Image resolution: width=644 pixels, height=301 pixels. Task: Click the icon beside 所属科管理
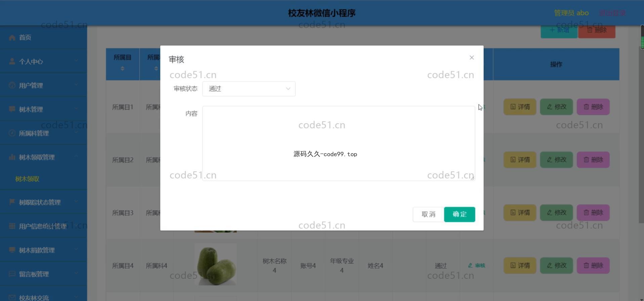point(12,133)
